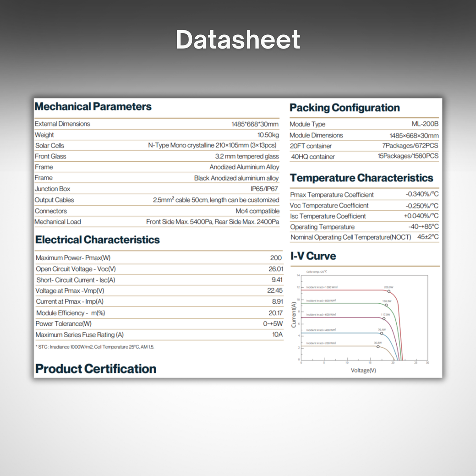Click the Product Certification heading
476x476 pixels.
[96, 368]
